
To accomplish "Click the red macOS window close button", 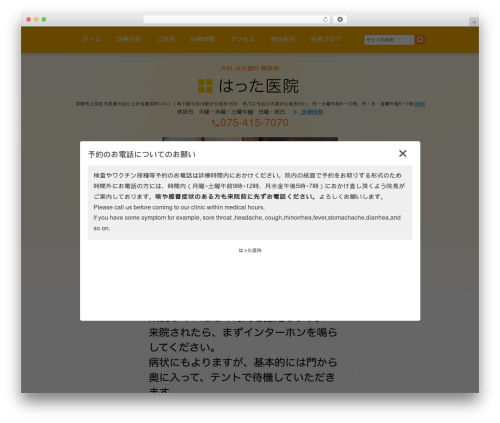I will pos(29,20).
